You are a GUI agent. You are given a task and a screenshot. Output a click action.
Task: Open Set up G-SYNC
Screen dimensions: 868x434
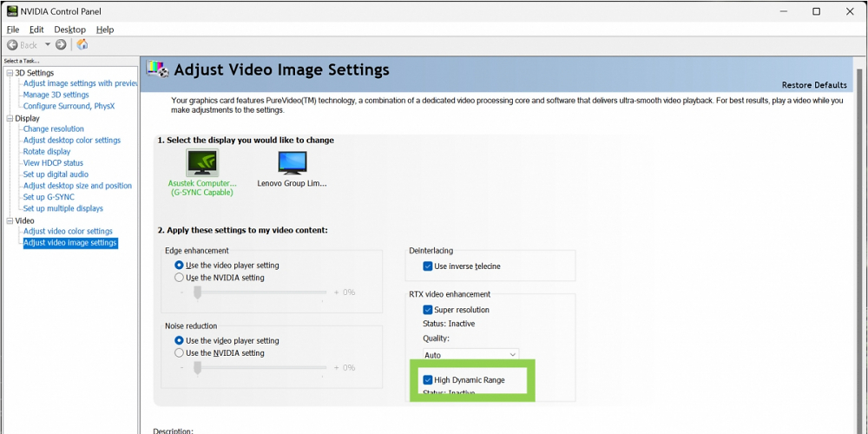pyautogui.click(x=49, y=196)
